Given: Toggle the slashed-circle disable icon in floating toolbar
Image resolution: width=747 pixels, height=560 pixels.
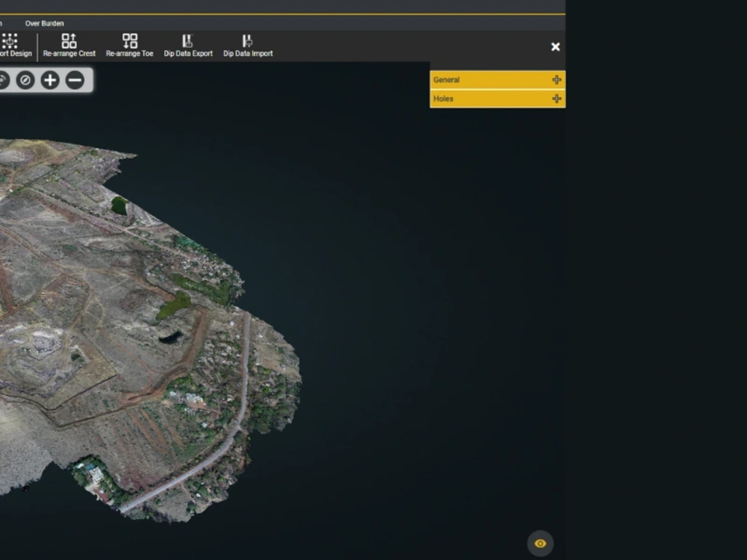Looking at the screenshot, I should point(25,80).
